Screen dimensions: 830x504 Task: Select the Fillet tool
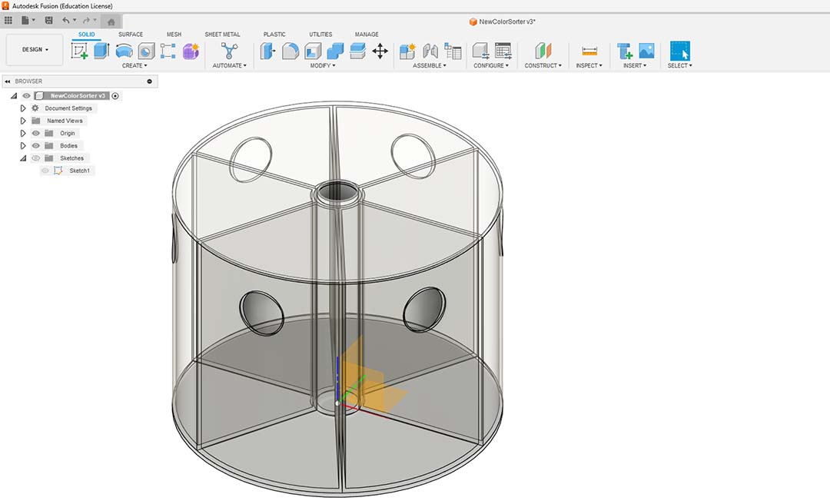click(290, 51)
